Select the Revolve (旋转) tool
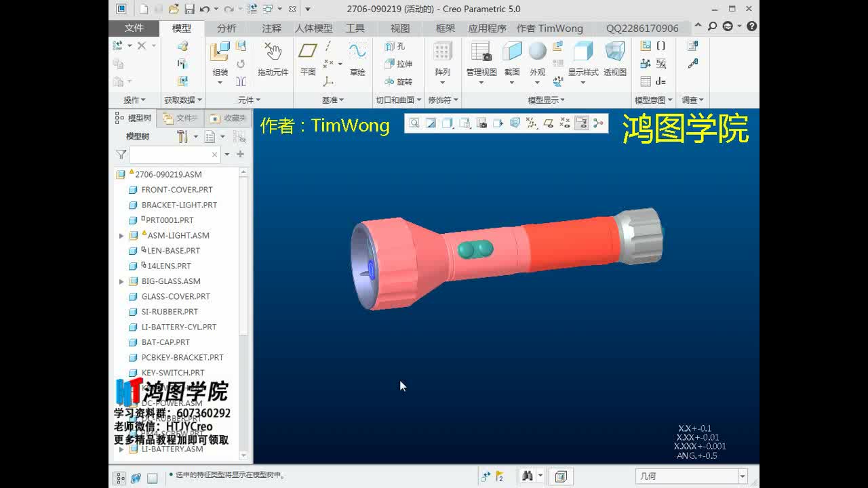868x488 pixels. click(398, 81)
